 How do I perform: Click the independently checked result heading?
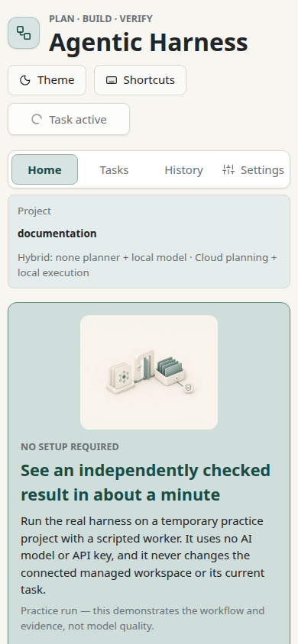[x=145, y=482]
